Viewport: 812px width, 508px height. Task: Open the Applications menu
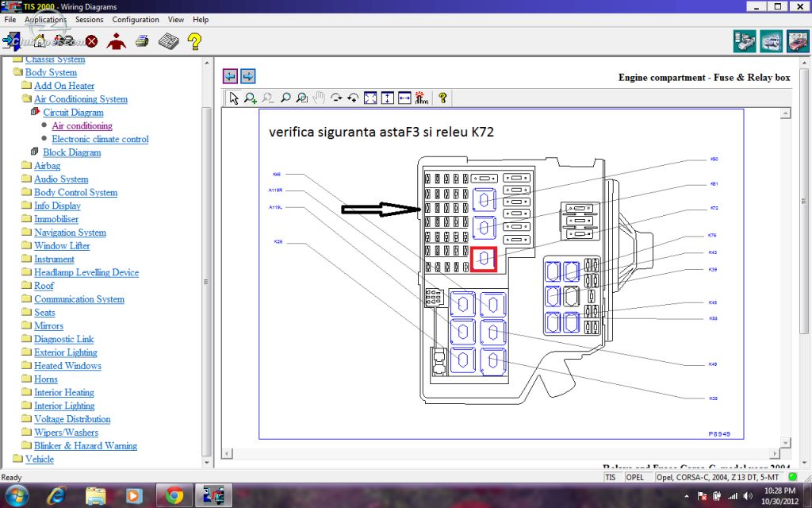[x=45, y=19]
